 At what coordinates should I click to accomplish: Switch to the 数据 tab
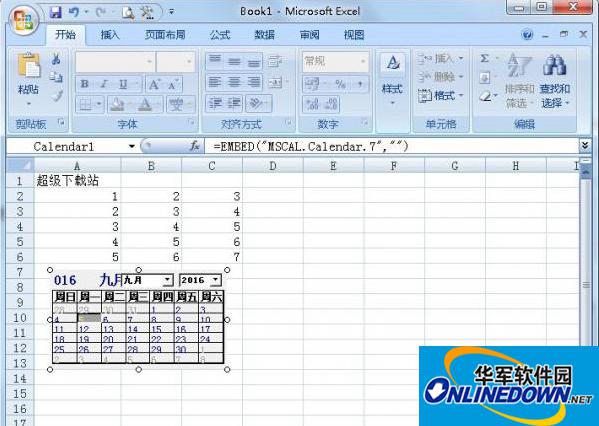(x=264, y=35)
